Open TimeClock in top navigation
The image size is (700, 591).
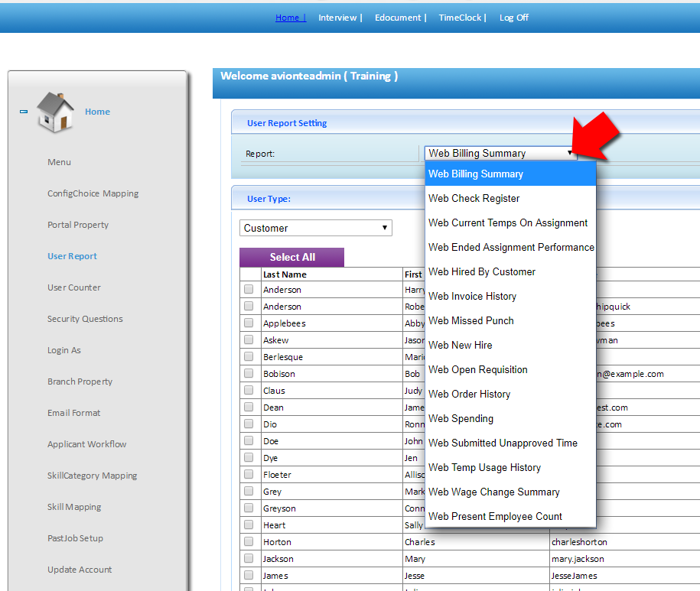click(460, 18)
